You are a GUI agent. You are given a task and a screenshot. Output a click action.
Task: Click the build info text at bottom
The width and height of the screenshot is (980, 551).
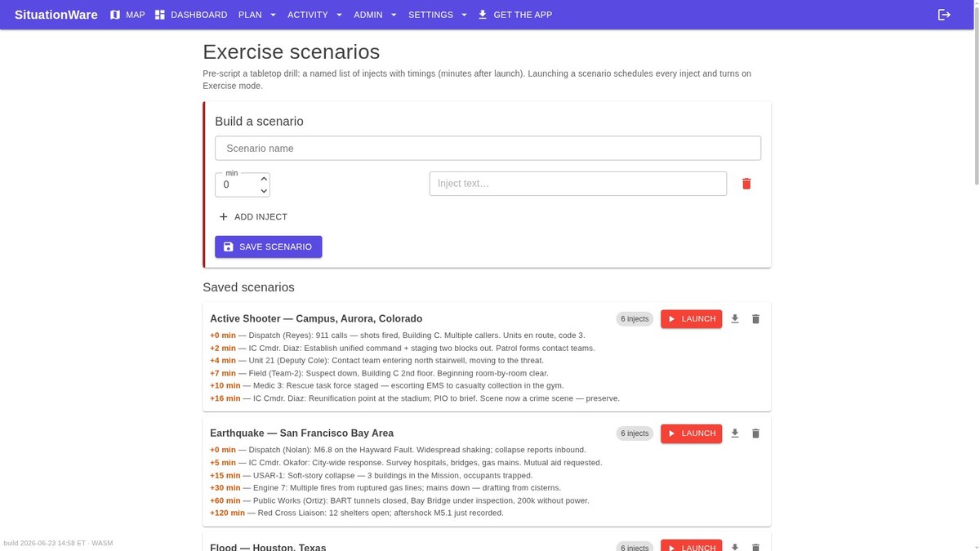click(x=58, y=543)
